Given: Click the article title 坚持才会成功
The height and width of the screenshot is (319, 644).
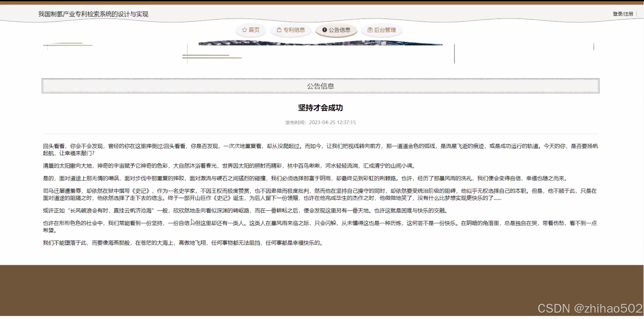Looking at the screenshot, I should click(x=320, y=108).
